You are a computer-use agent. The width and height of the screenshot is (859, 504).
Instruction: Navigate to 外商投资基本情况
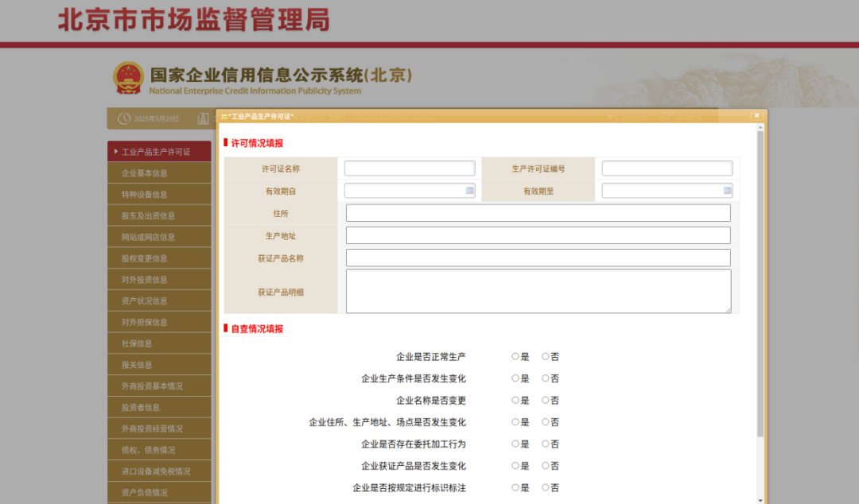click(159, 387)
